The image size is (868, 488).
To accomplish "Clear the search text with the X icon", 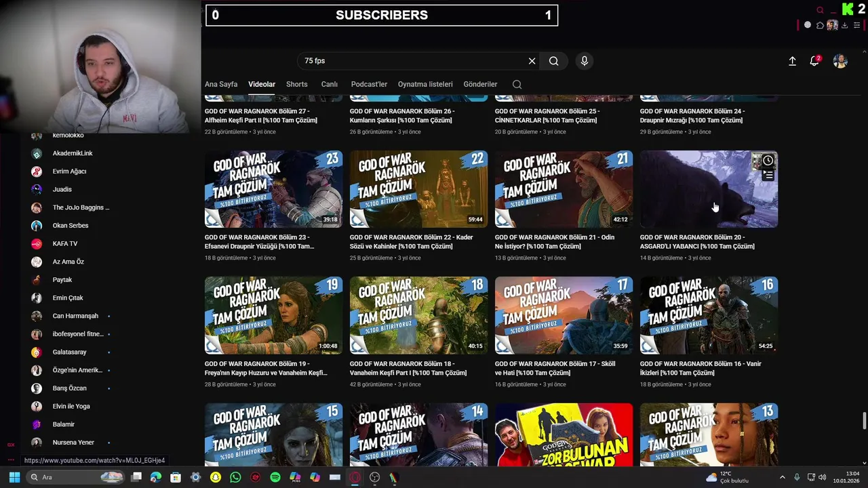I will coord(532,61).
